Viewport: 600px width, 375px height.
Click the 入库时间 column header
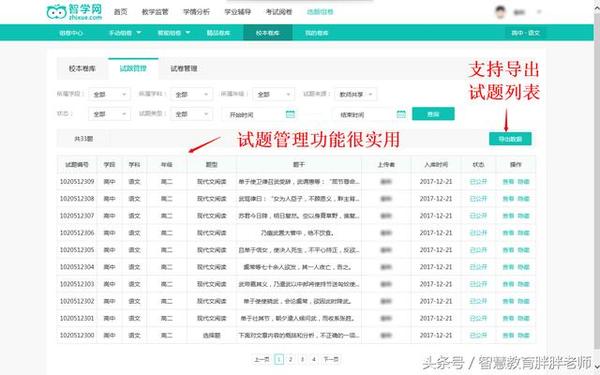point(436,165)
